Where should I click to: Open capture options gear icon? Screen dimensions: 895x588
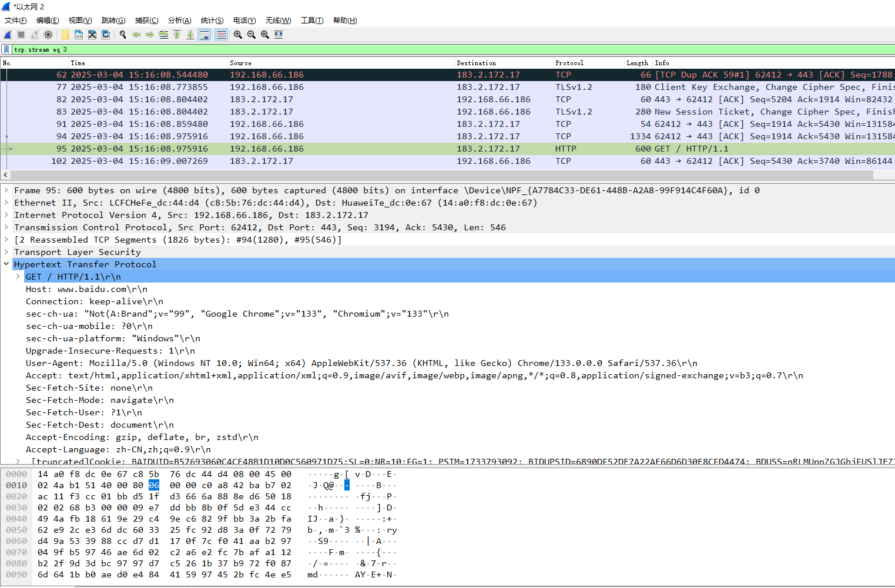[49, 35]
